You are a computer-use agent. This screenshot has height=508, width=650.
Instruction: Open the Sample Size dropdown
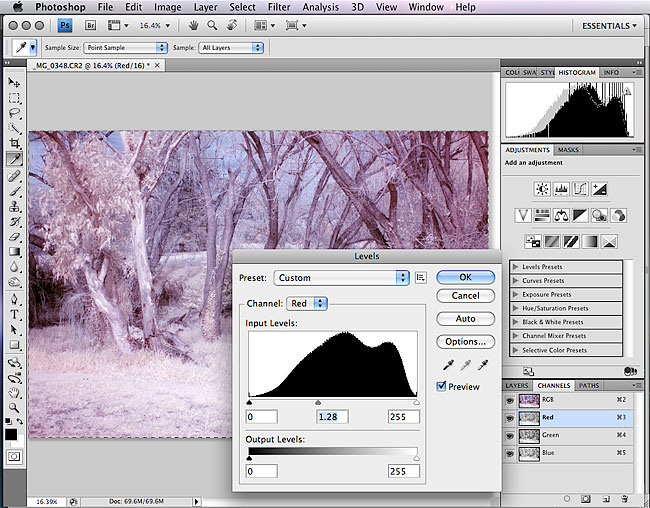[x=126, y=48]
